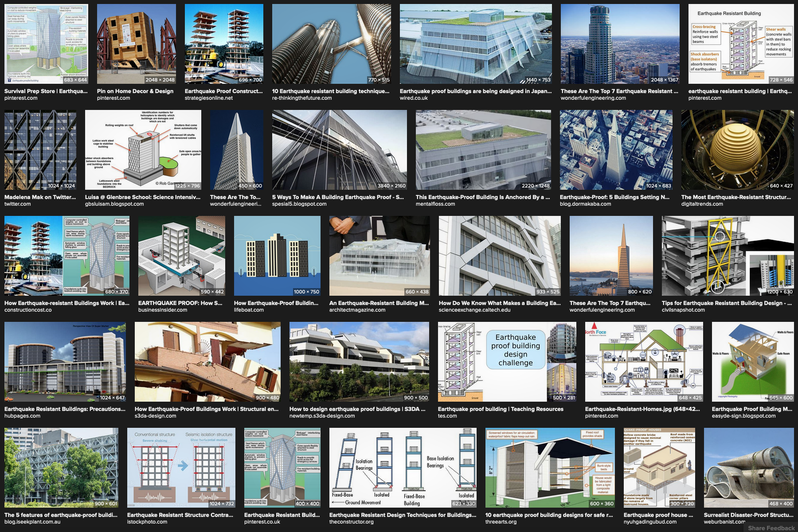Click the 'Earthquake Resistant Building' cross-bracing diagram

[740, 44]
